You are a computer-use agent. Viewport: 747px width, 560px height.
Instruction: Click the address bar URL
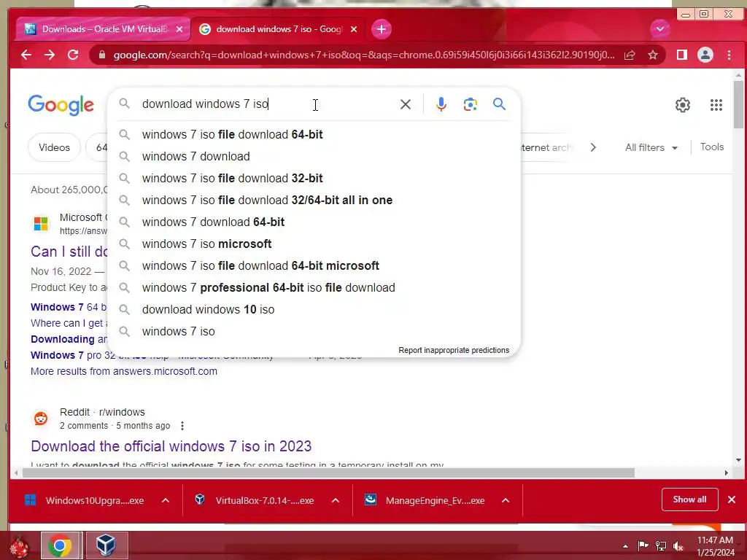pos(364,55)
